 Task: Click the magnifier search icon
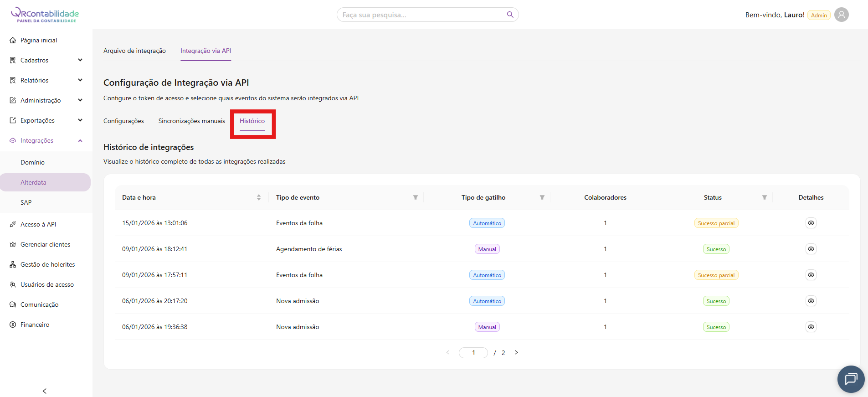[510, 15]
